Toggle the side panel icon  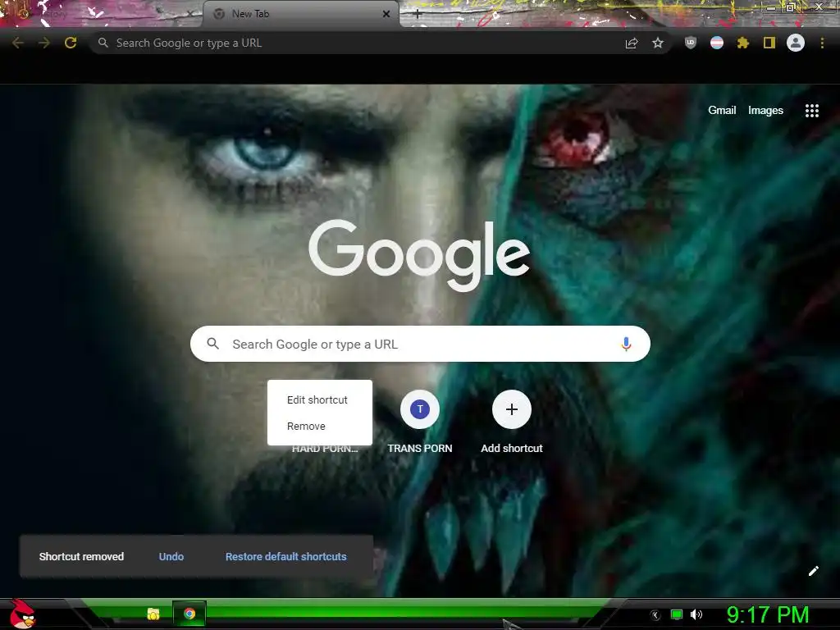point(769,43)
